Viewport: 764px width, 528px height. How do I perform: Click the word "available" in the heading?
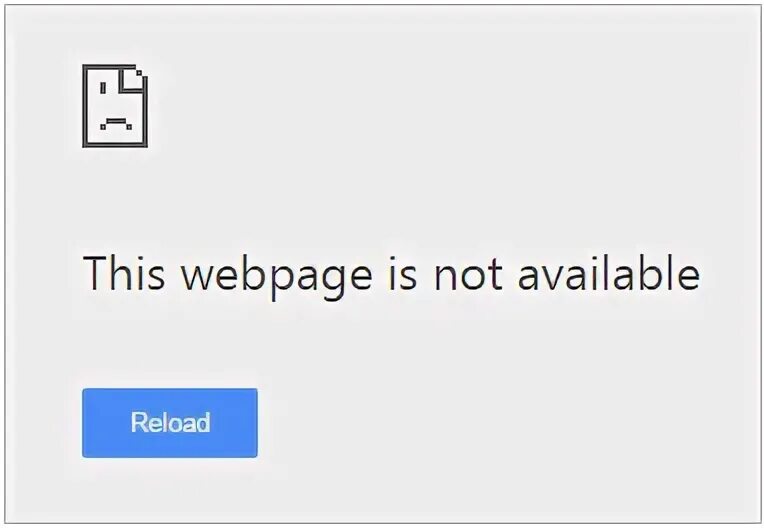pos(609,272)
